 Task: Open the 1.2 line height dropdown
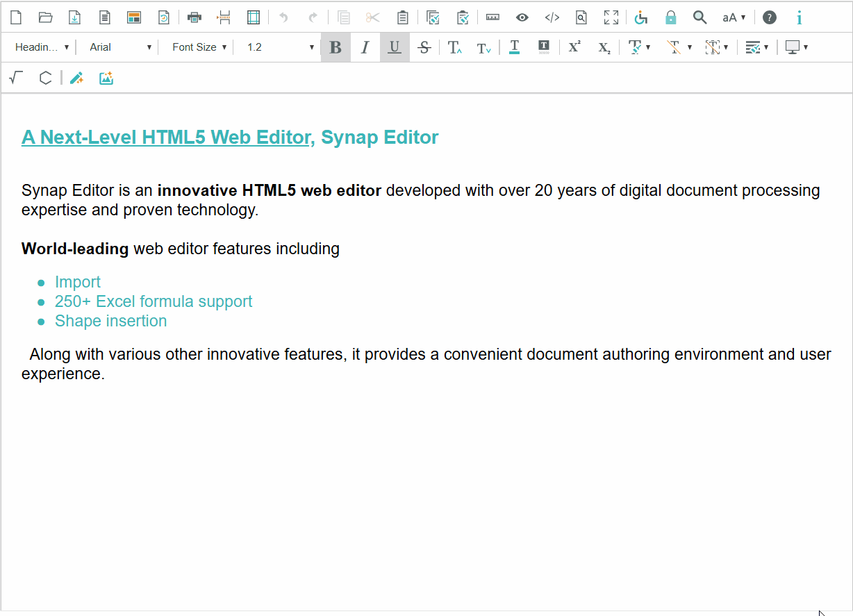coord(280,47)
